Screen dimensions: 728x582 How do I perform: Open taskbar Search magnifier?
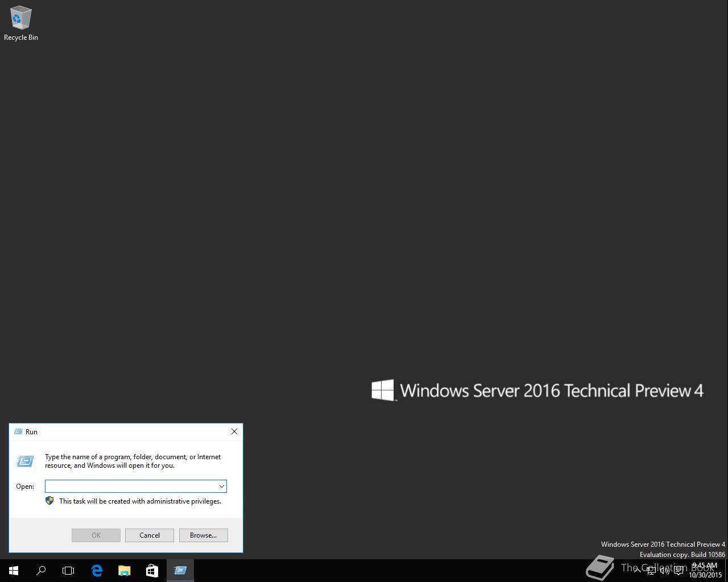[41, 570]
